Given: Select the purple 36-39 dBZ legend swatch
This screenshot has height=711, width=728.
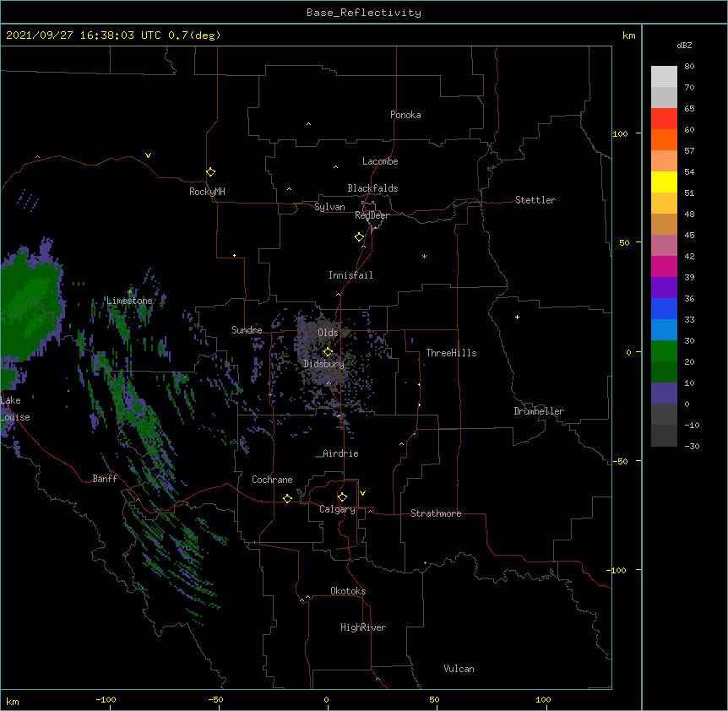Looking at the screenshot, I should point(664,288).
